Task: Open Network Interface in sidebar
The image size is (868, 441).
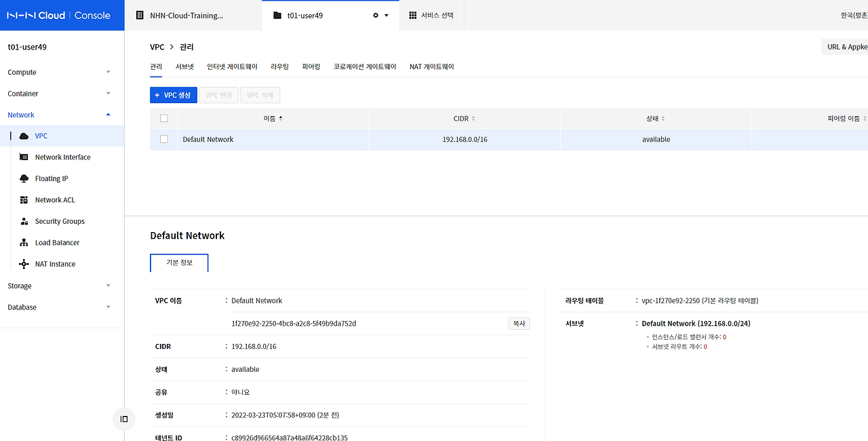Action: [x=62, y=157]
